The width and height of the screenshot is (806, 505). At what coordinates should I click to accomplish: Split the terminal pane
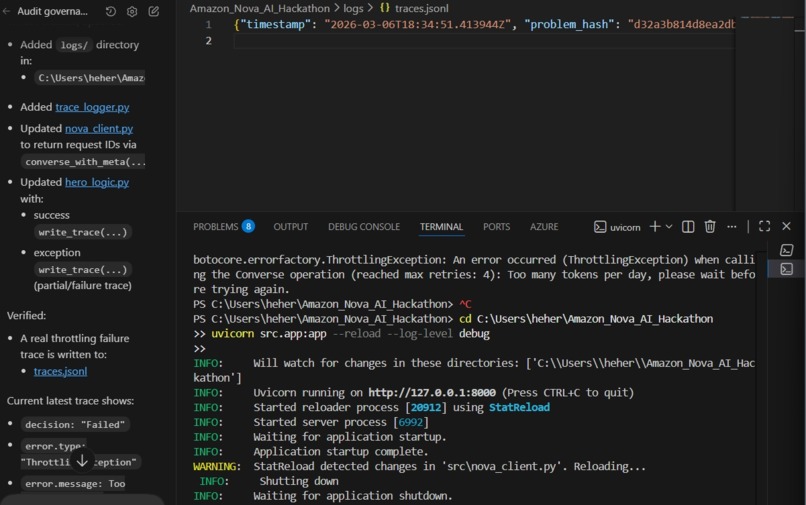click(688, 226)
